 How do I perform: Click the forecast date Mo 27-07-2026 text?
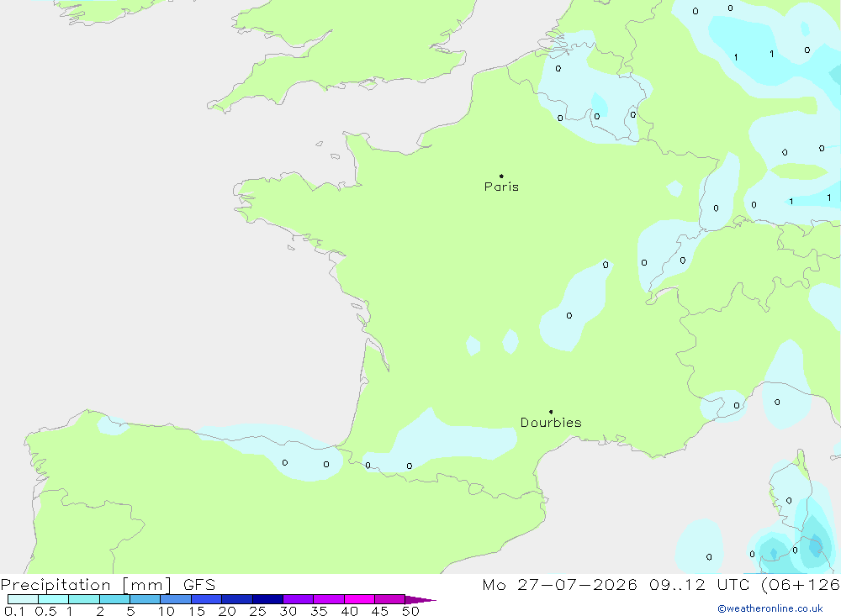pos(559,584)
